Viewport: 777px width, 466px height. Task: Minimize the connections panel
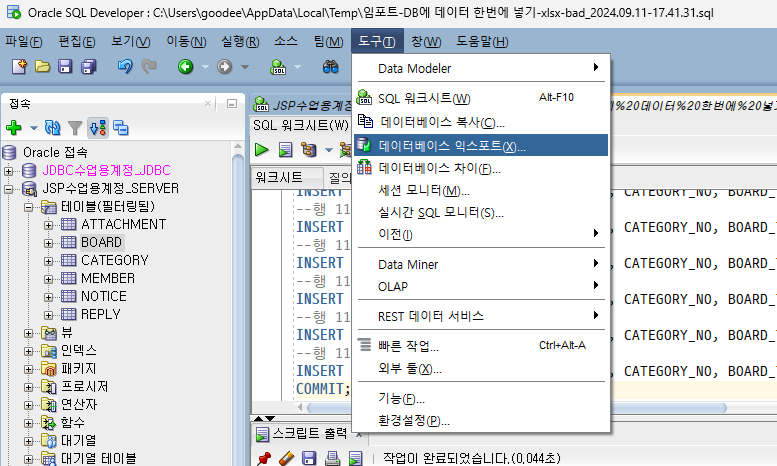click(x=231, y=104)
